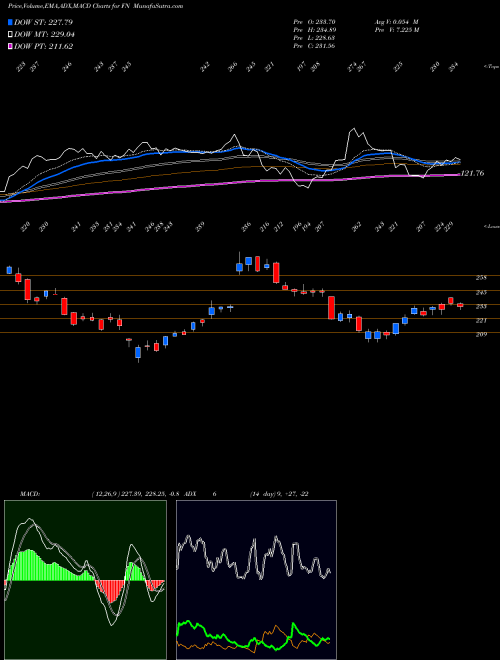Click the 'DOW ST: 227.79' legend text
This screenshot has width=500, height=660.
pyautogui.click(x=43, y=22)
